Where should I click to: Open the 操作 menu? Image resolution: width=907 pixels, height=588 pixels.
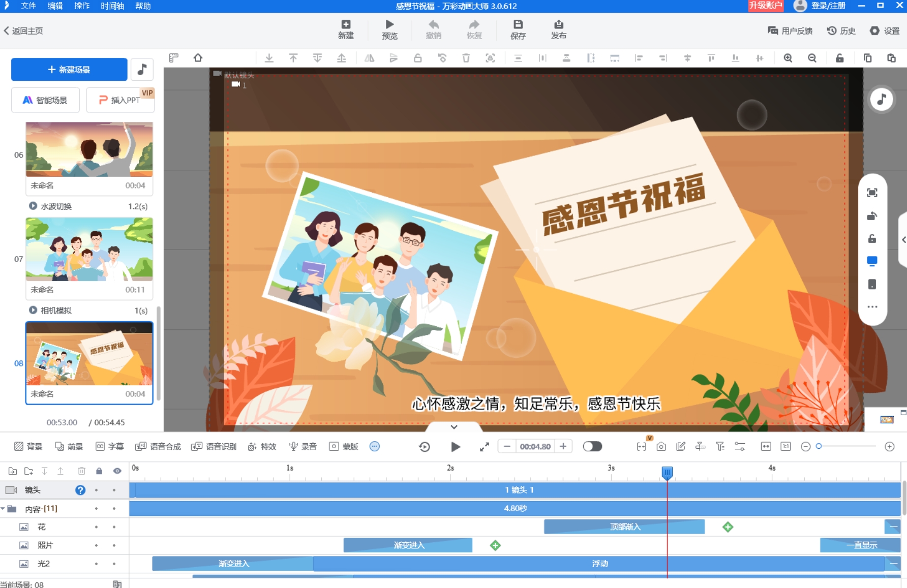click(82, 6)
